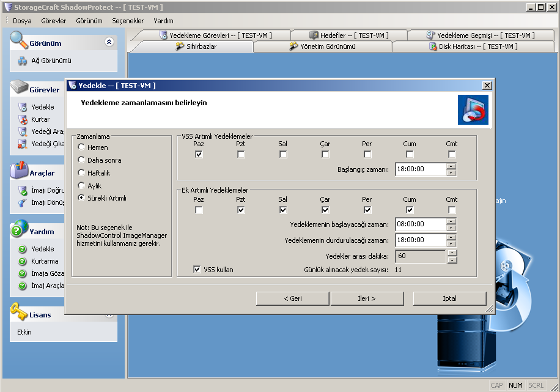560x392 pixels.
Task: Open the Yardım menu in menu bar
Action: pyautogui.click(x=164, y=21)
